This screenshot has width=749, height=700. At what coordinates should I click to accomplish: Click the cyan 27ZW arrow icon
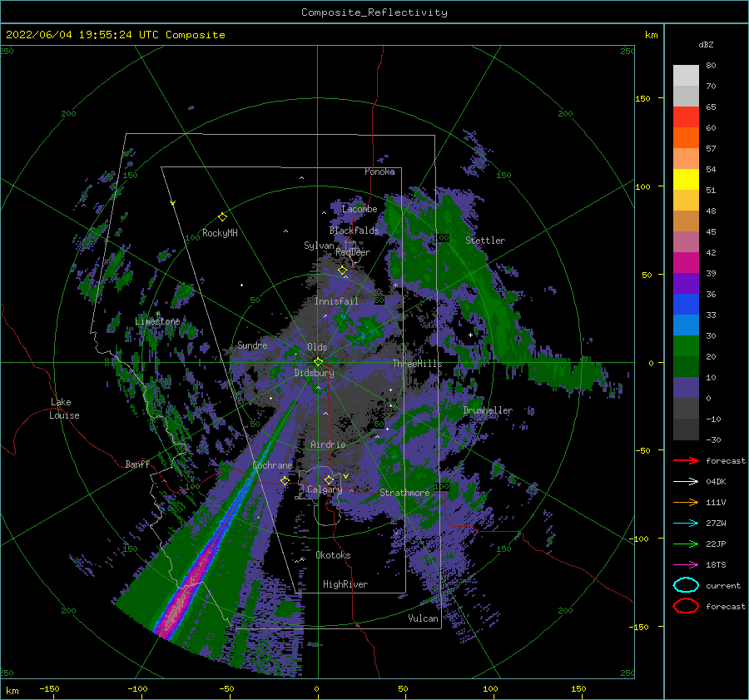686,524
